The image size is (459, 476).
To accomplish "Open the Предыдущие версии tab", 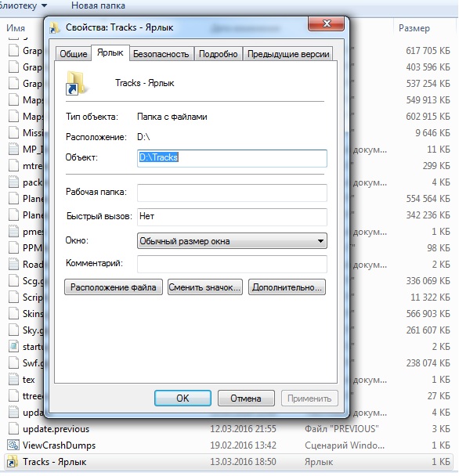I will [x=288, y=54].
